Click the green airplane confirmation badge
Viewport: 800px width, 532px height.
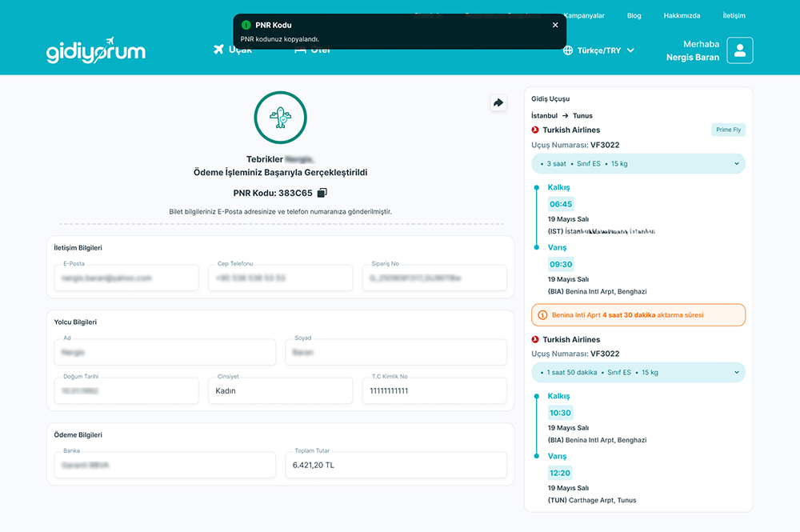coord(281,118)
